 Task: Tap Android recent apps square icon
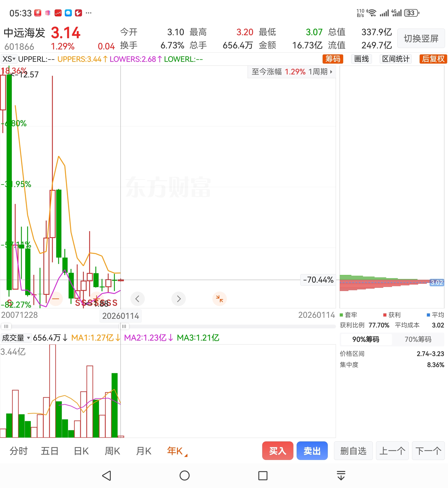click(263, 476)
